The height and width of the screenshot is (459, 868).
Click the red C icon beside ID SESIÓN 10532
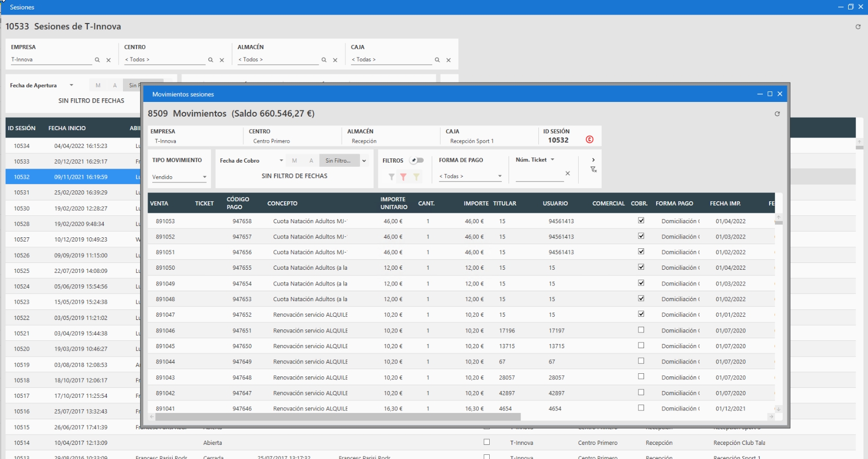590,140
